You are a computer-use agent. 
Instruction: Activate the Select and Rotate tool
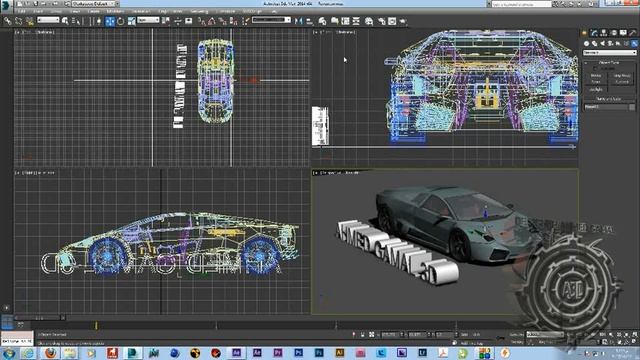(120, 21)
